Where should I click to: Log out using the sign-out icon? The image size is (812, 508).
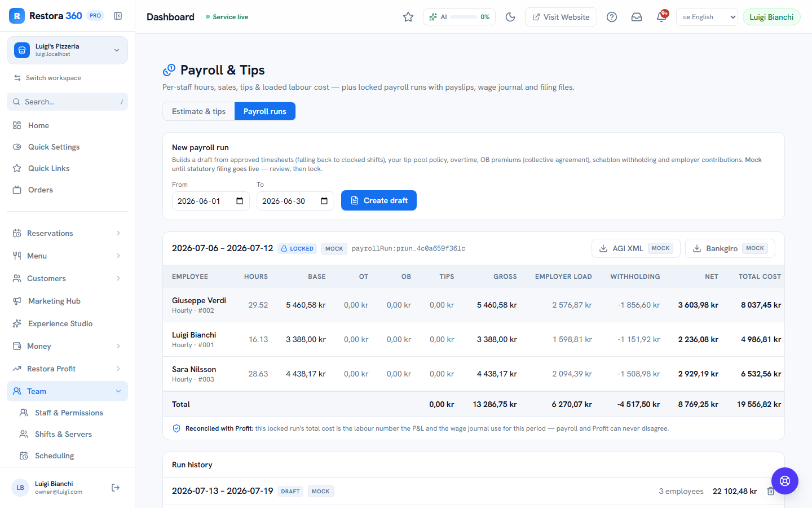[116, 488]
